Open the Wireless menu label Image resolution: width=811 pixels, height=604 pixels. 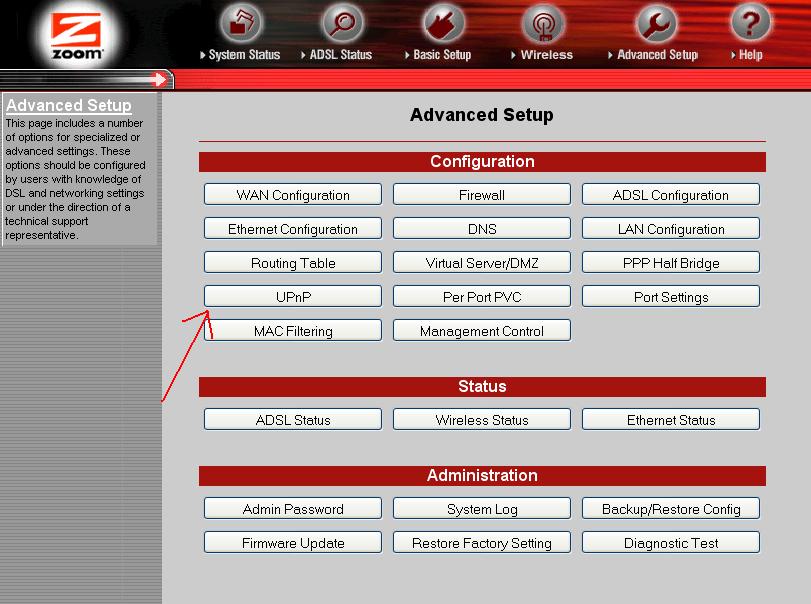coord(547,55)
